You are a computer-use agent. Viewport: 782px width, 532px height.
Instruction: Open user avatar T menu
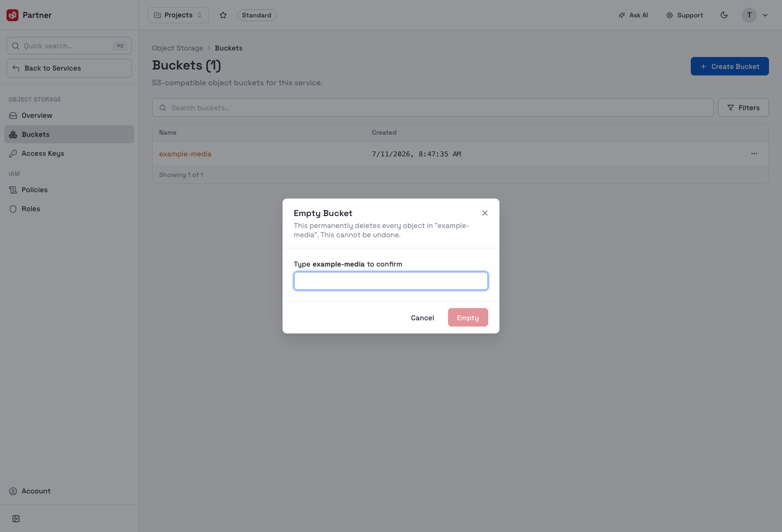(749, 15)
